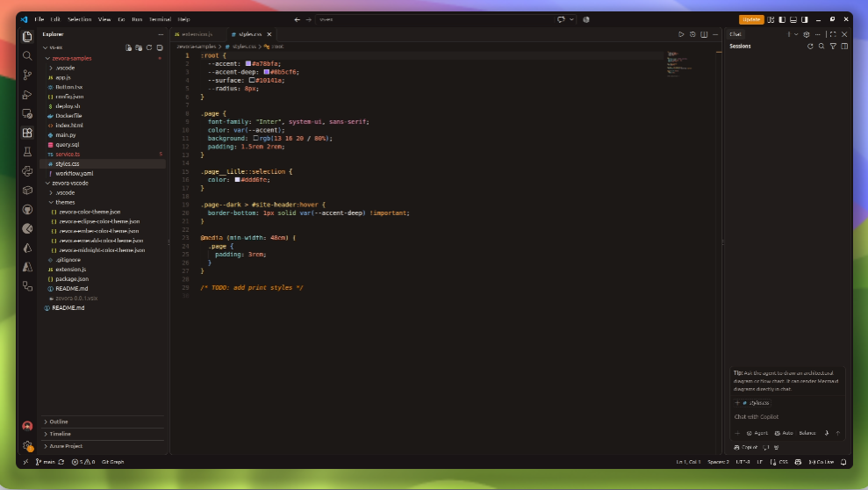Expand the Outline section

click(103, 422)
